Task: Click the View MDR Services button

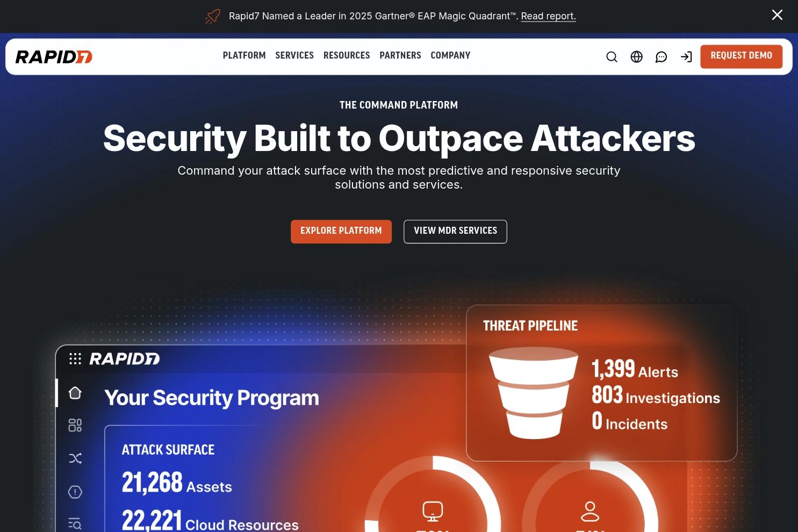Action: 455,232
